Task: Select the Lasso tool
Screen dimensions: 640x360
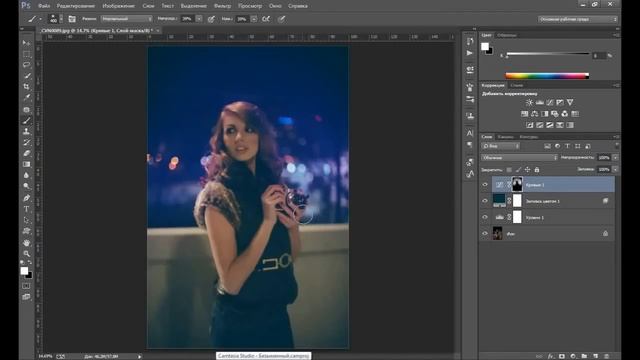Action: point(27,65)
